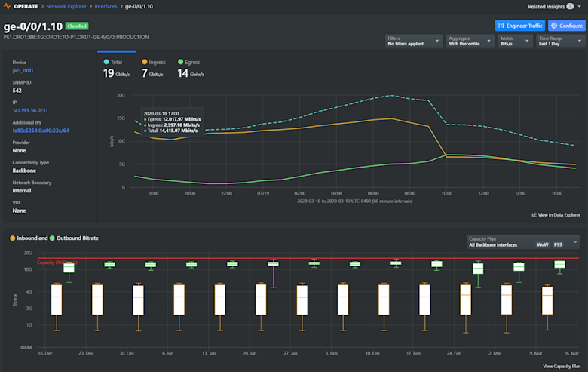
Task: Click IP address 141.193.36.0/31 link
Action: coord(30,110)
